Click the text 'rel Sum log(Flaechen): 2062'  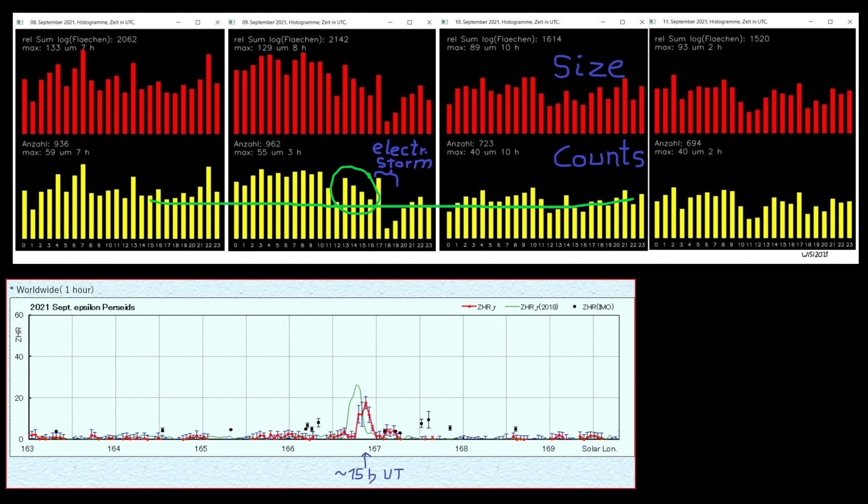(x=80, y=39)
